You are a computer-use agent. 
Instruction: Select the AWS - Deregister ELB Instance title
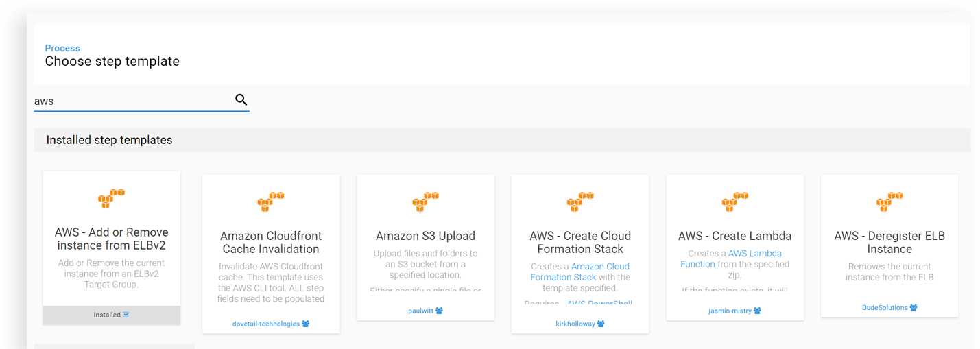pos(889,242)
